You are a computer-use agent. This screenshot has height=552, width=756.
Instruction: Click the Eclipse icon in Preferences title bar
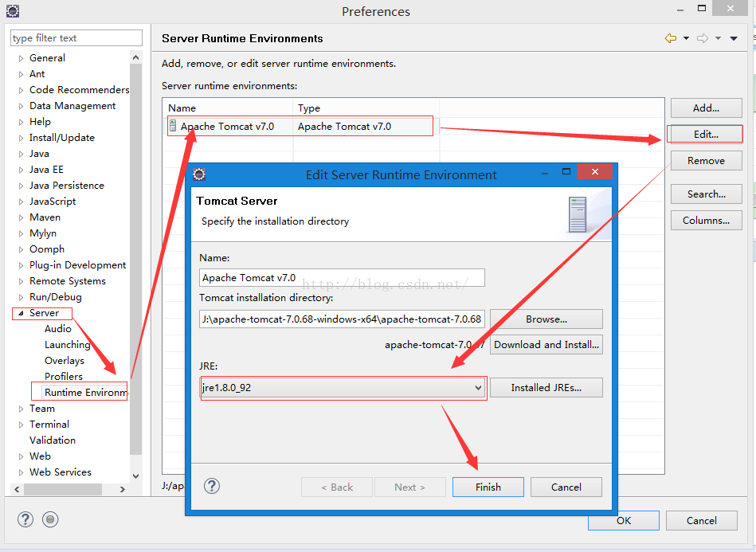point(13,10)
